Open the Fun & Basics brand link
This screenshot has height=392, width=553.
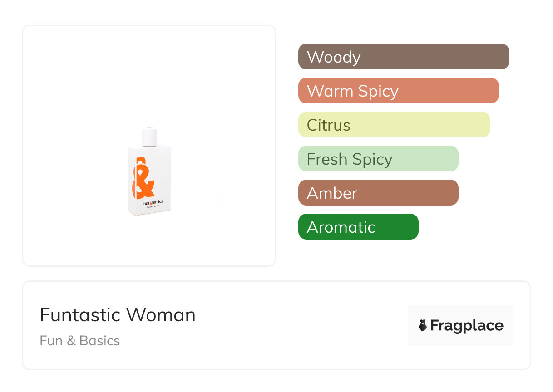pos(80,341)
